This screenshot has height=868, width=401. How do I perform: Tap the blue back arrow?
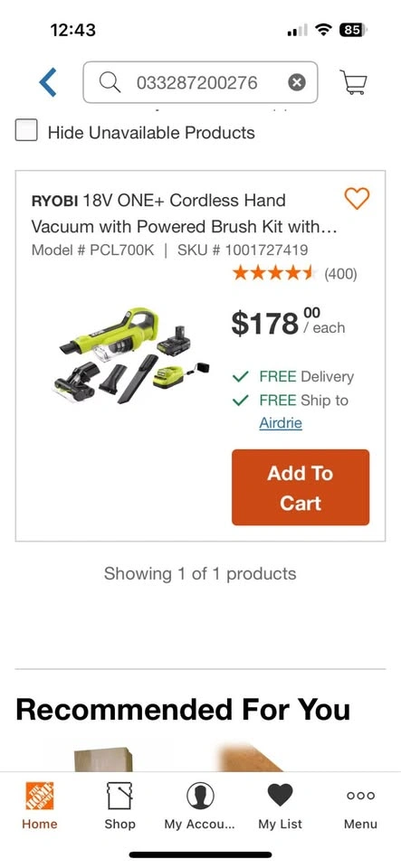click(x=48, y=82)
